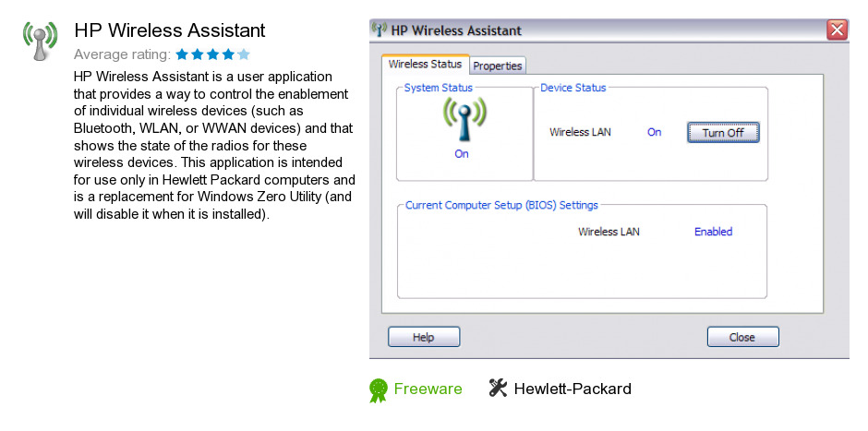Click the dialog title bar text

click(x=456, y=30)
